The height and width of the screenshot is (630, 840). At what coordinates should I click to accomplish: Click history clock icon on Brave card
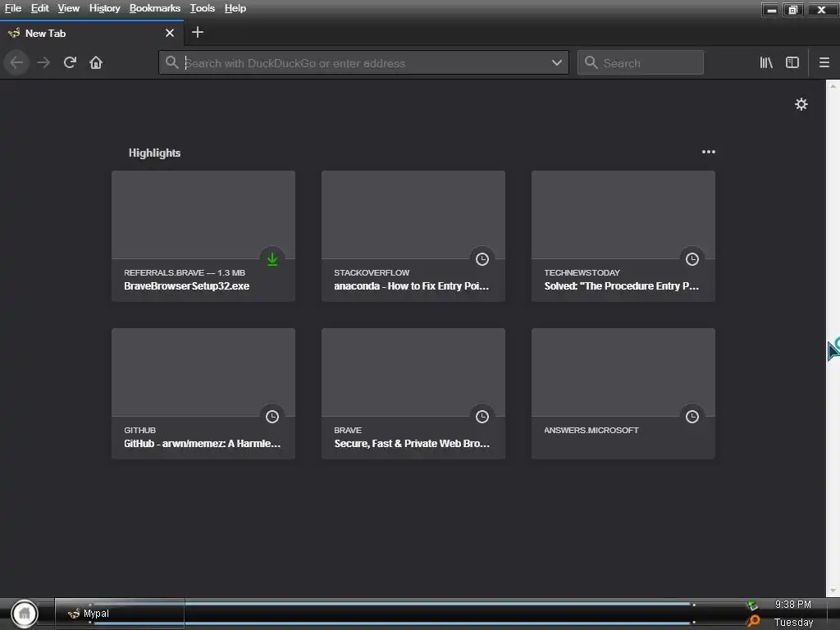[482, 417]
